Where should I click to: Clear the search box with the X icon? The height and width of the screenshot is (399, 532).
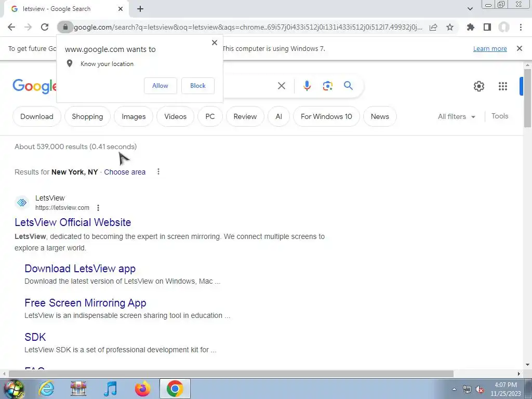(282, 86)
